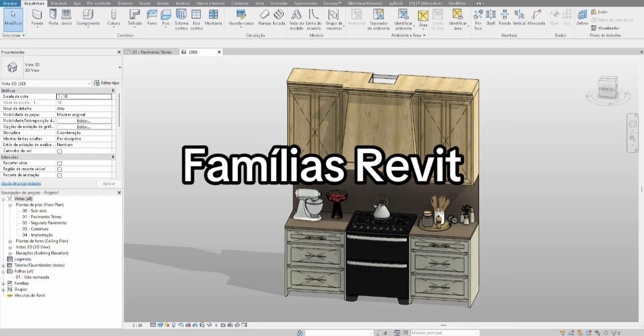The image size is (644, 336).
Task: Select the Shaft opening tool
Action: 491,17
